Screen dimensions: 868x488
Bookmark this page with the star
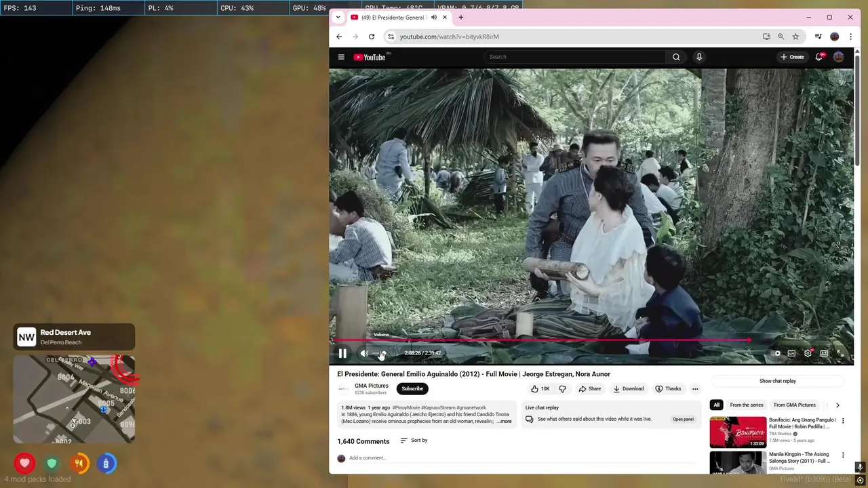coord(795,37)
